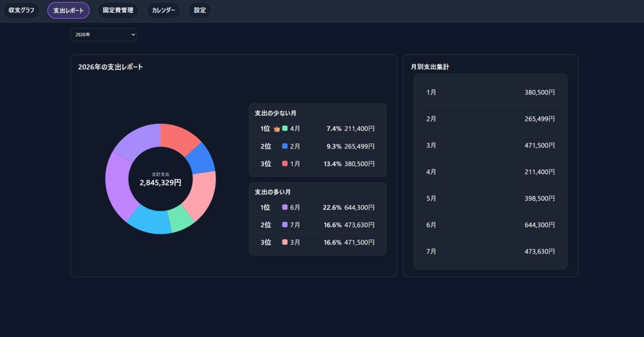The image size is (644, 337).
Task: Select the 6月 row in monthly summary
Action: point(491,225)
